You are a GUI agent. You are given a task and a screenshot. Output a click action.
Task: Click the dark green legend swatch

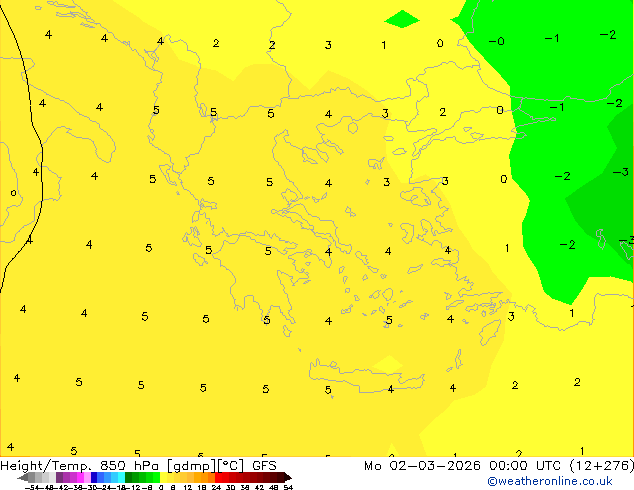pyautogui.click(x=129, y=477)
